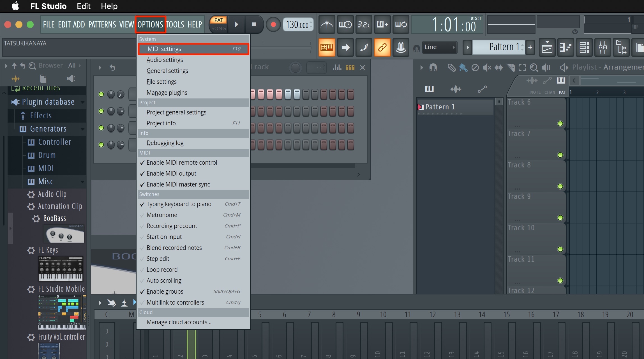The image size is (644, 359).
Task: Click the red record button
Action: [273, 25]
